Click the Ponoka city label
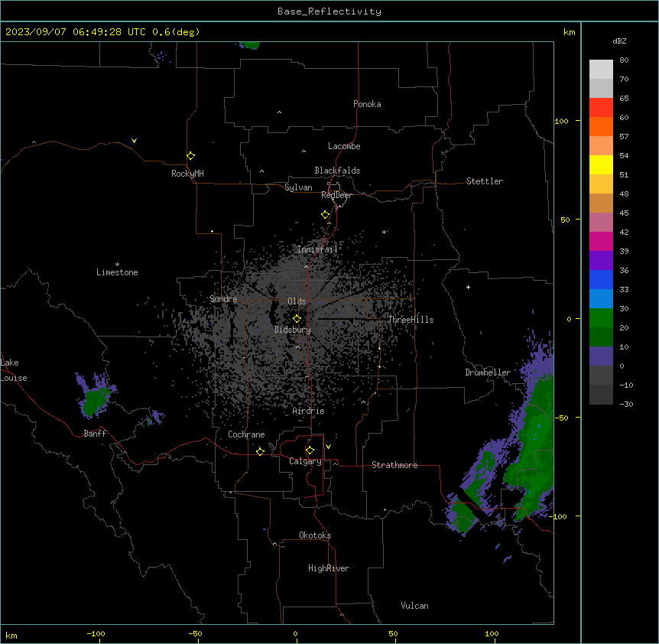This screenshot has height=644, width=659. [x=367, y=104]
